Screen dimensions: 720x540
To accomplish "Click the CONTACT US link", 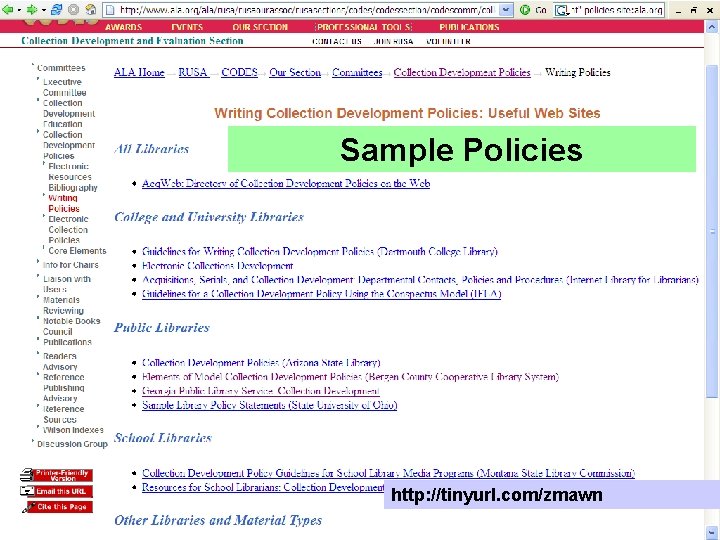I will [337, 41].
